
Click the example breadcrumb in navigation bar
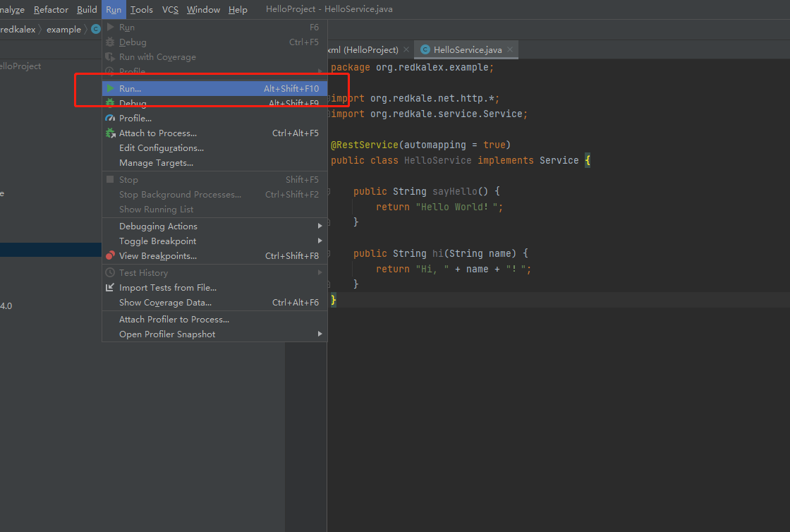pyautogui.click(x=63, y=30)
